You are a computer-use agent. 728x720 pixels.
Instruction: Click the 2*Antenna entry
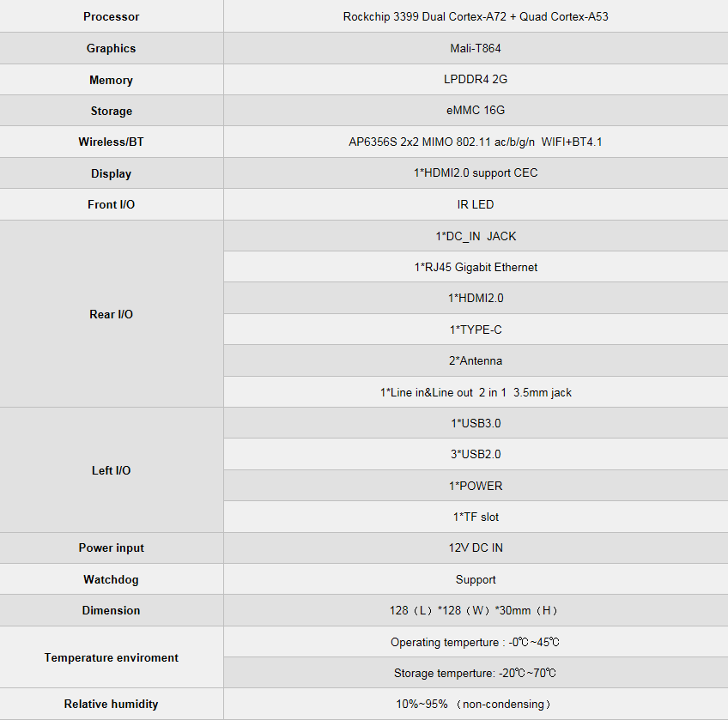[x=476, y=360]
